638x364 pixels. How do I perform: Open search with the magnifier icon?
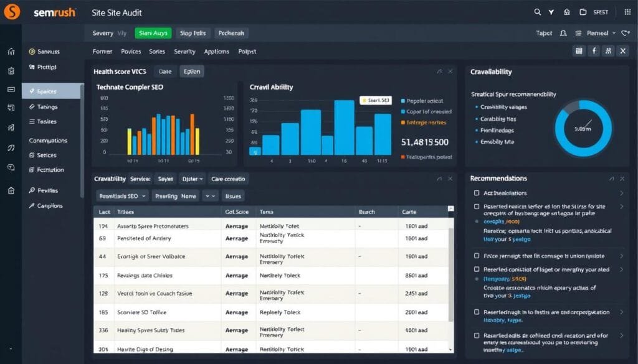tap(538, 12)
